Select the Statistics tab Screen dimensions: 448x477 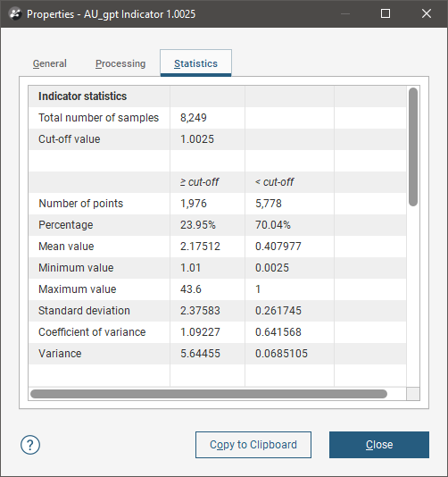tap(195, 63)
